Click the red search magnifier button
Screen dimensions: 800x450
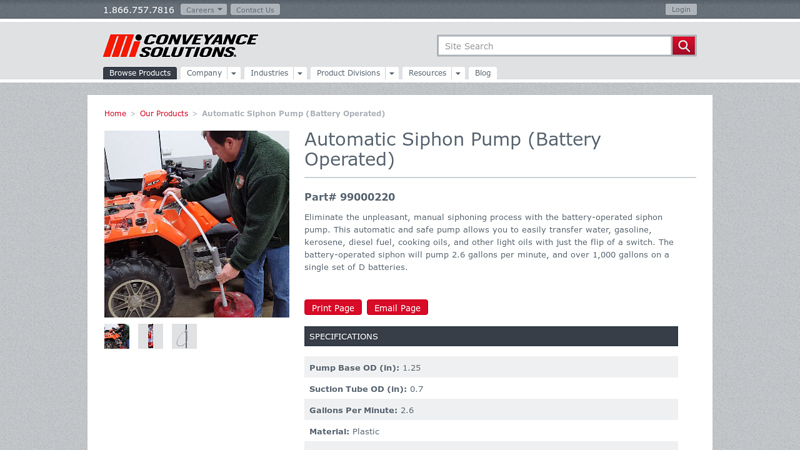click(684, 46)
